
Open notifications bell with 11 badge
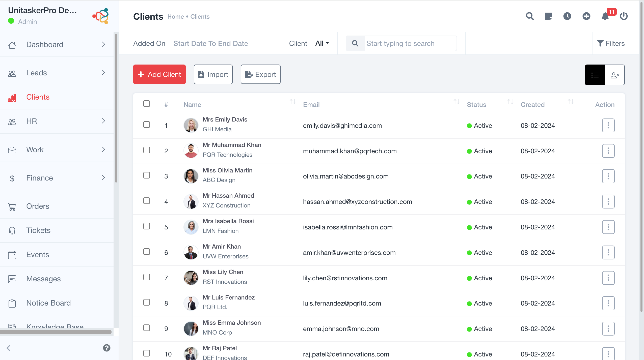pos(605,16)
